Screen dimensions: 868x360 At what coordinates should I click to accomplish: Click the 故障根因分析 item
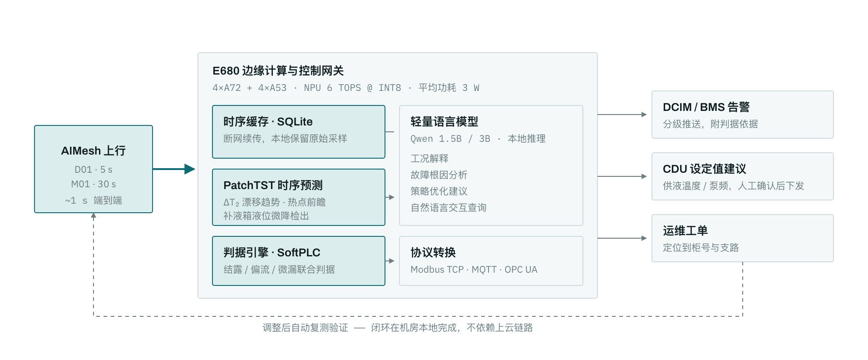coord(439,175)
